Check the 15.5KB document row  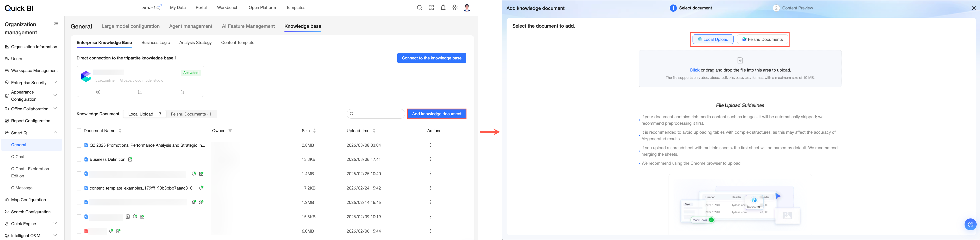[x=79, y=217]
